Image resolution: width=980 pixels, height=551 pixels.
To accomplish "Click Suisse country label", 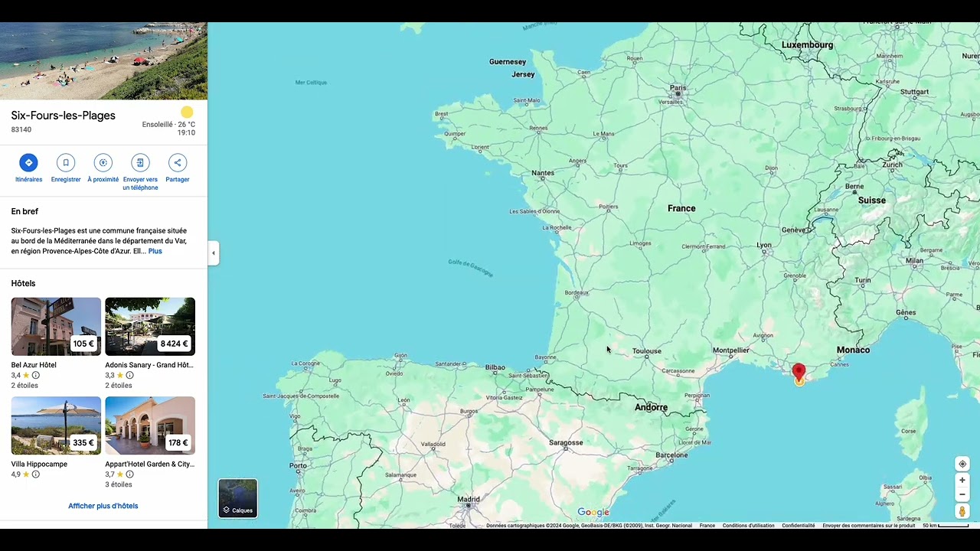I will [872, 201].
